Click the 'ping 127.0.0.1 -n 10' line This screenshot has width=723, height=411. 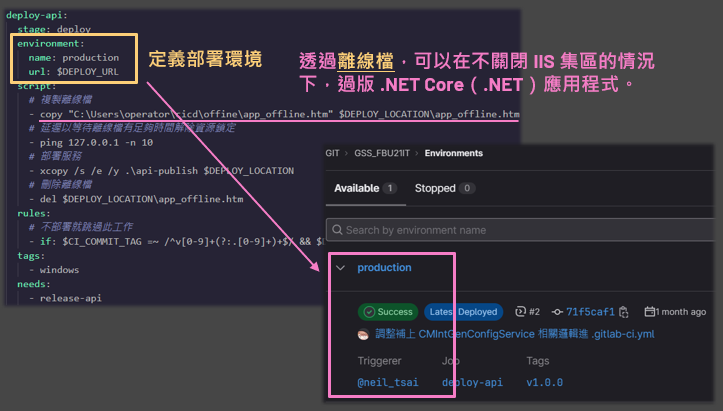click(91, 143)
